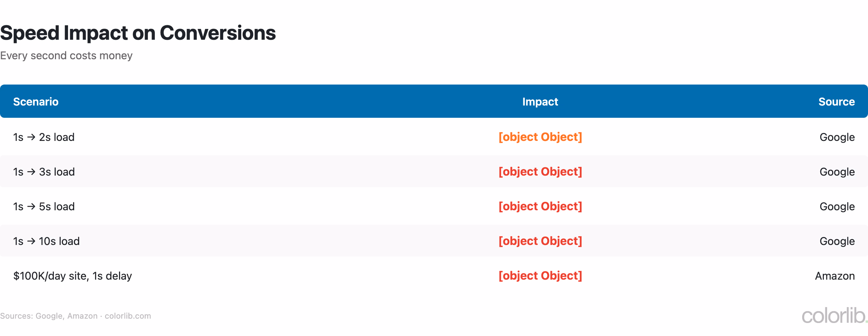The image size is (868, 336).
Task: Click the Impact column header
Action: 540,102
